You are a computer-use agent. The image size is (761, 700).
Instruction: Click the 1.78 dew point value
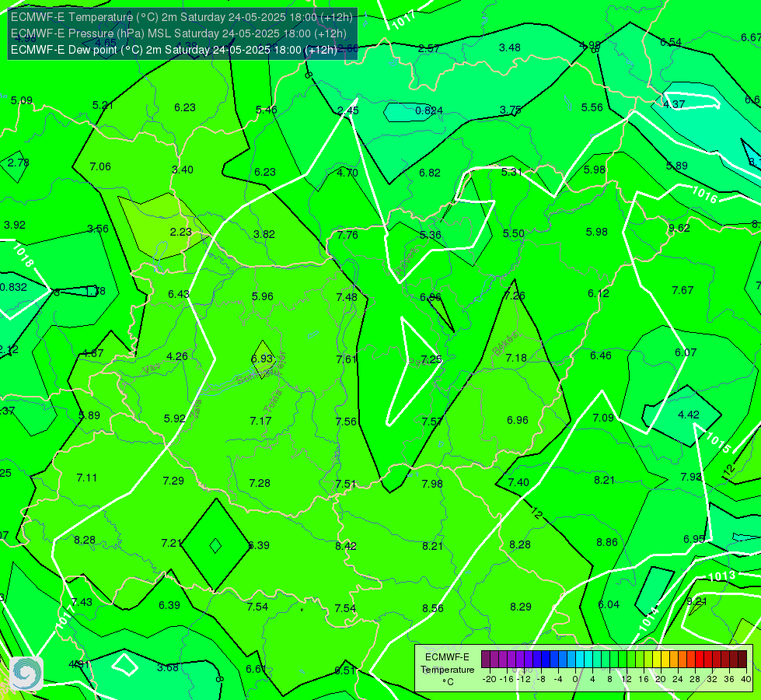[x=96, y=291]
